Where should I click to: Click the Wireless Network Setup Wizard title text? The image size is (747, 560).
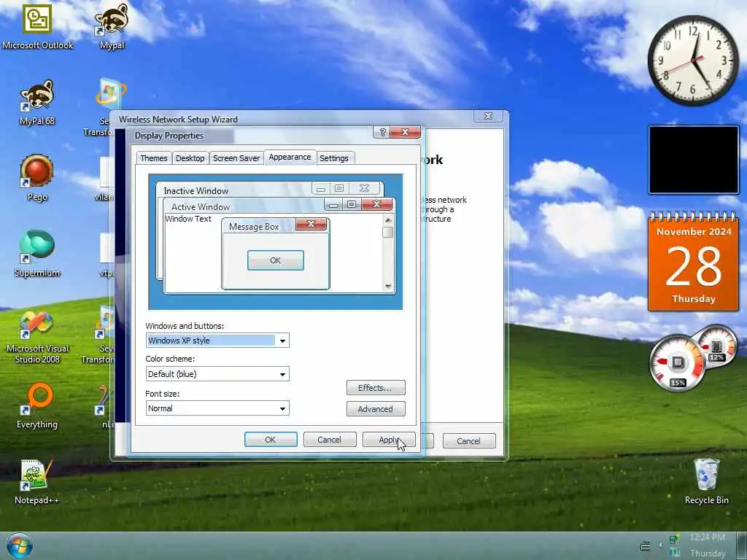click(178, 119)
